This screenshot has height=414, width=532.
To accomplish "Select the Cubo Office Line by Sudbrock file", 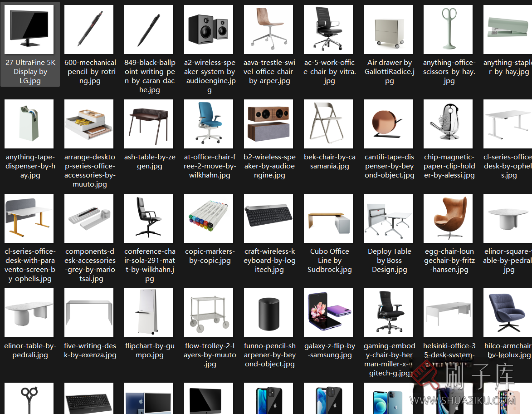I will pos(329,218).
